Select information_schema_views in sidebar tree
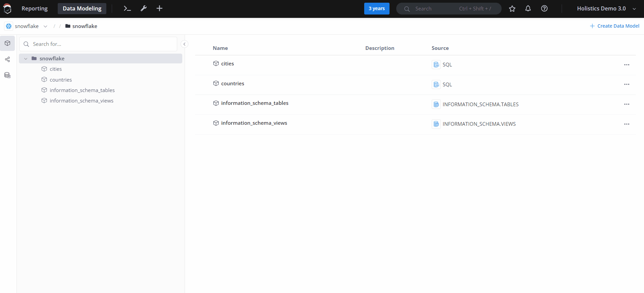This screenshot has height=293, width=644. [x=81, y=101]
